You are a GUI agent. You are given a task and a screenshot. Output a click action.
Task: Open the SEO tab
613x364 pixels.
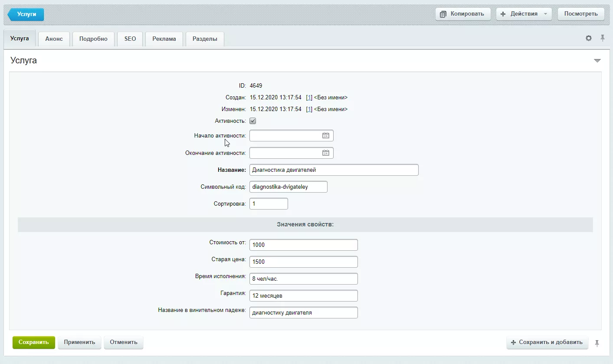click(130, 39)
